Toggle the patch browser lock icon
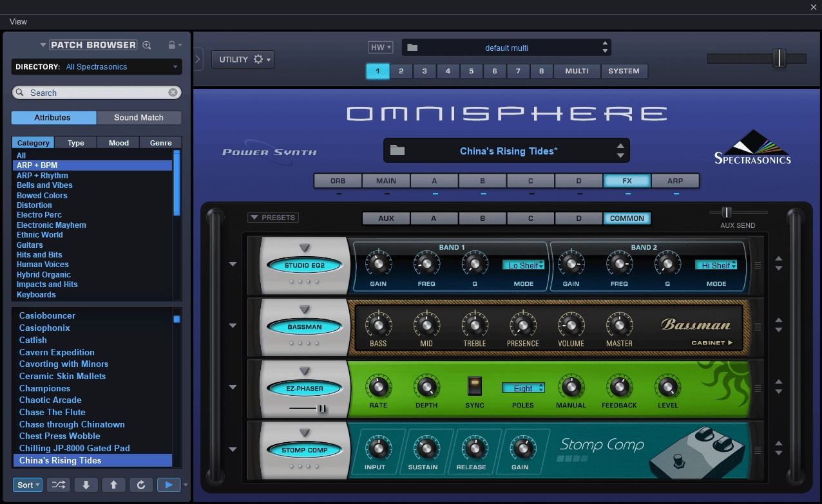The width and height of the screenshot is (822, 504). click(x=171, y=45)
